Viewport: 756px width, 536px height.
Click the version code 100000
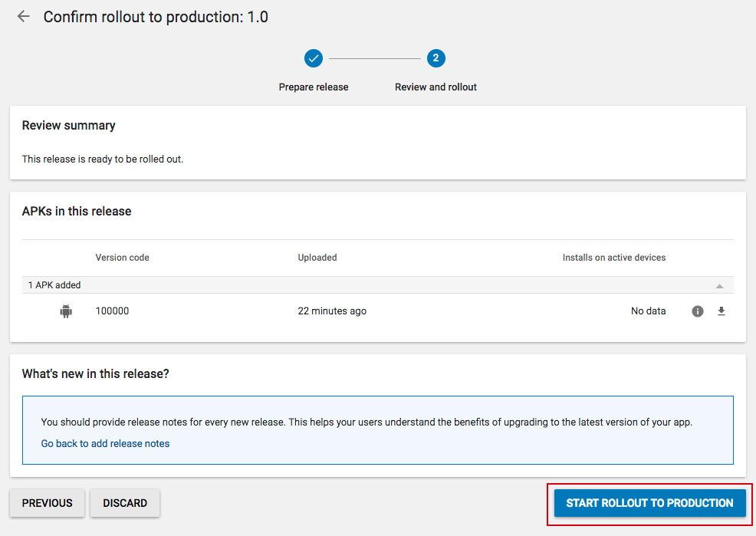point(112,311)
